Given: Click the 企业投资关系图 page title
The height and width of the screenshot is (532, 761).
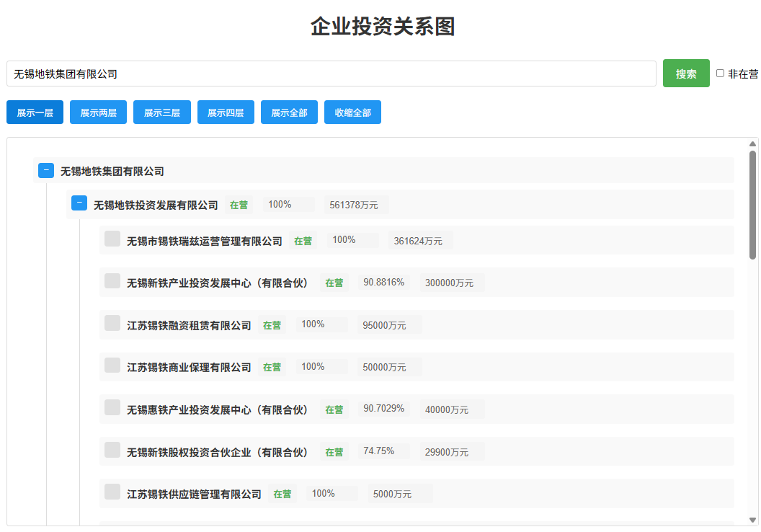Looking at the screenshot, I should pos(383,27).
